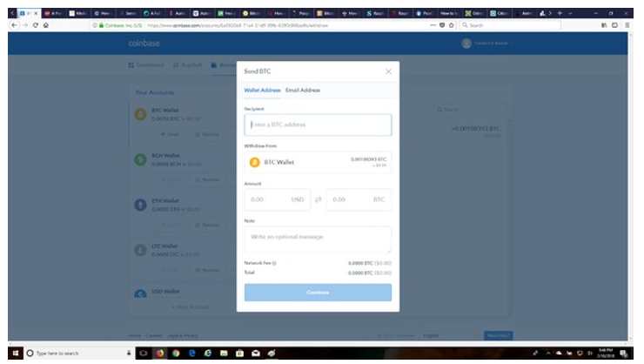Image resolution: width=644 pixels, height=364 pixels.
Task: Click the USD amount field
Action: click(x=278, y=199)
